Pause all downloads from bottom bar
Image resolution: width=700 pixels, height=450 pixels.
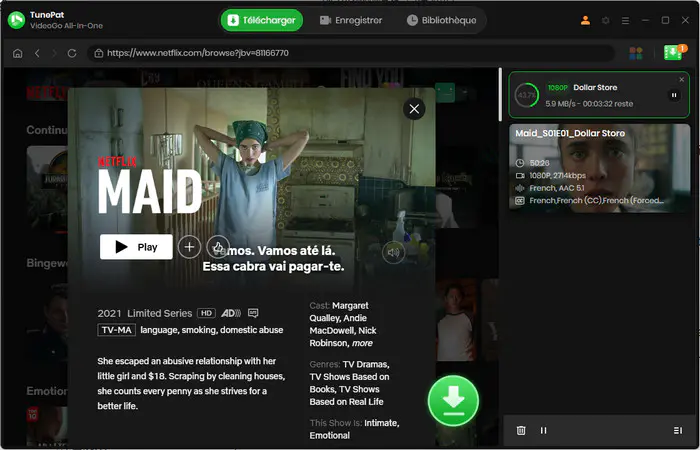tap(543, 430)
